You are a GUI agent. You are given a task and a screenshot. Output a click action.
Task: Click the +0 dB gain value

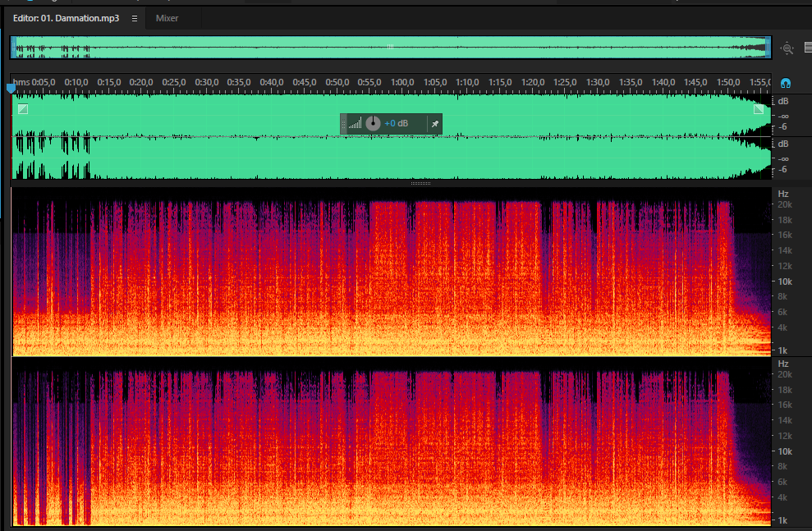pos(397,124)
